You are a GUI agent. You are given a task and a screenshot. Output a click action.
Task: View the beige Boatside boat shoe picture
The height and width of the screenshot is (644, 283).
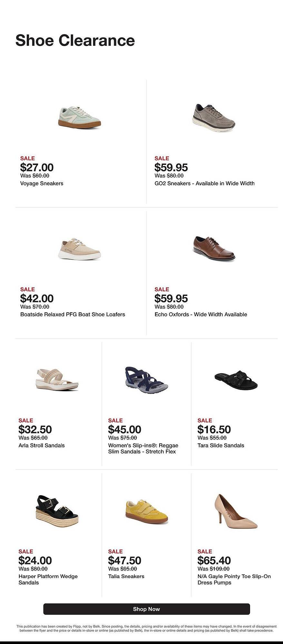coord(80,249)
